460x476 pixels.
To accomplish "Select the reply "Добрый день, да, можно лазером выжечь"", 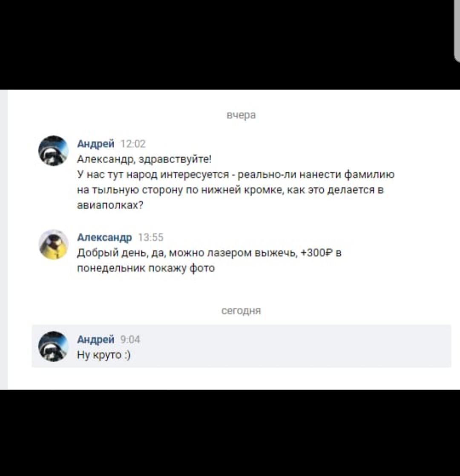I will [187, 253].
